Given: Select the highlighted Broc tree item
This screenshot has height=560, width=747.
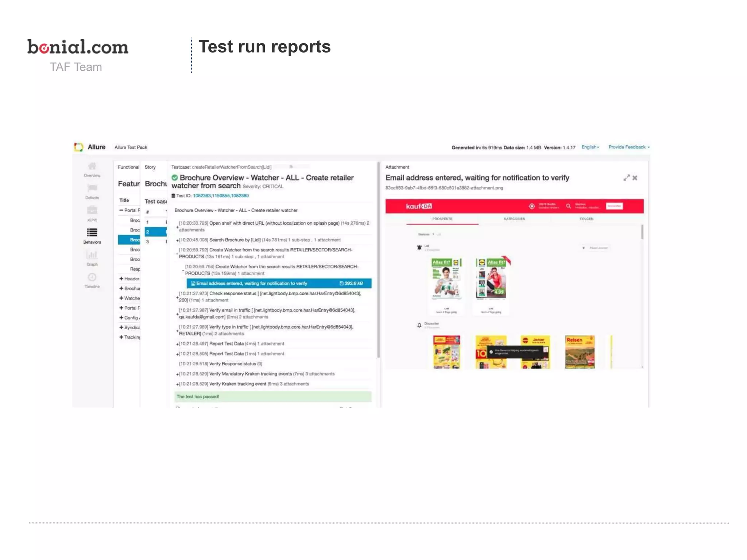Looking at the screenshot, I should (129, 240).
